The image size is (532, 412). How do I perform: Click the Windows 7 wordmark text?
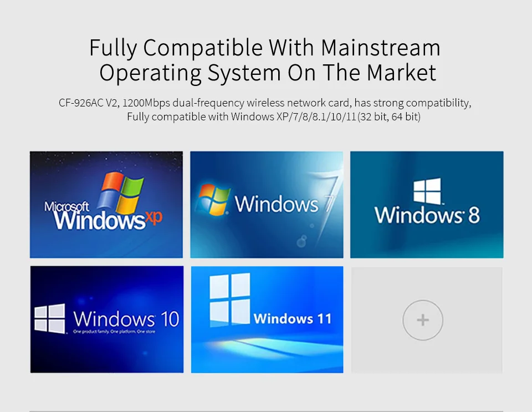coord(277,204)
